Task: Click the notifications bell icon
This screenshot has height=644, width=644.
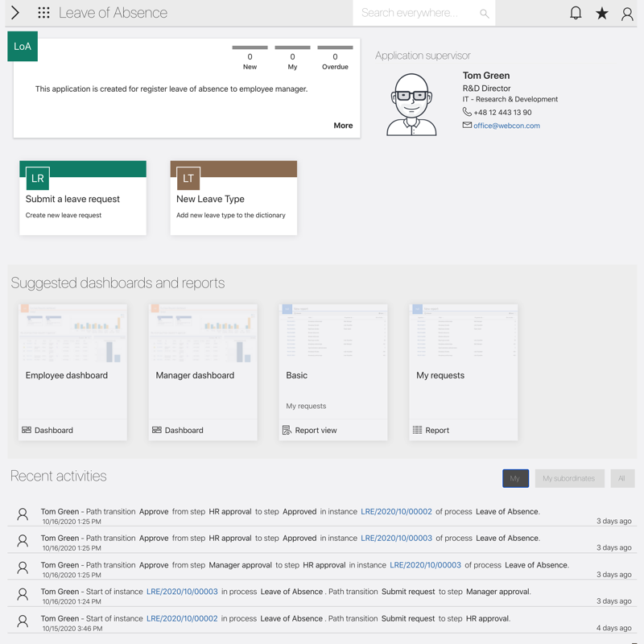Action: pos(576,13)
